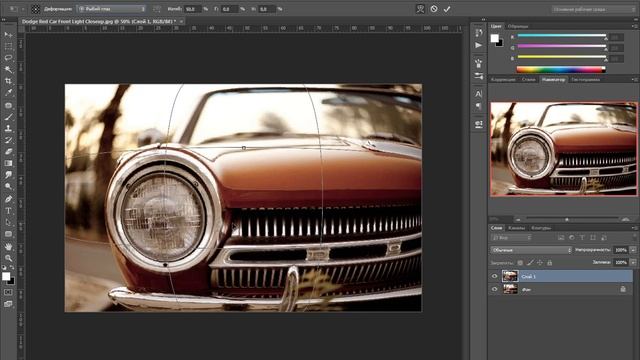Select the History Brush tool
Image resolution: width=640 pixels, height=360 pixels.
8,140
